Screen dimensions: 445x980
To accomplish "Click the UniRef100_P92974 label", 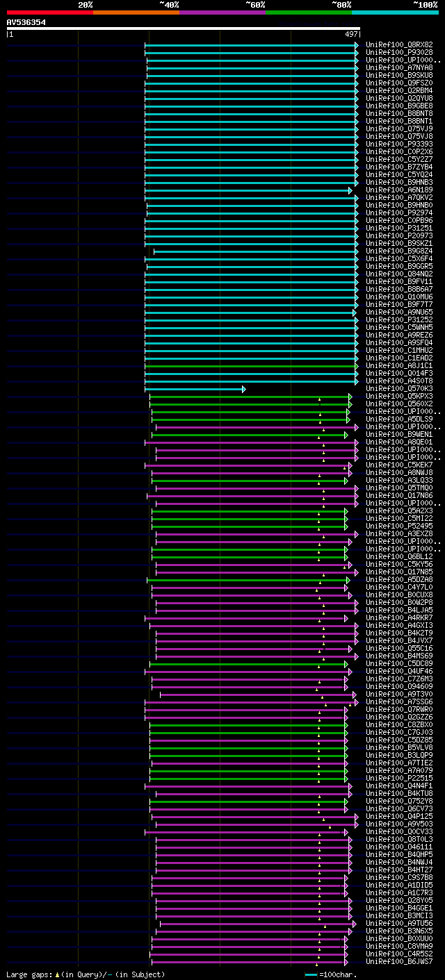I will coord(399,213).
